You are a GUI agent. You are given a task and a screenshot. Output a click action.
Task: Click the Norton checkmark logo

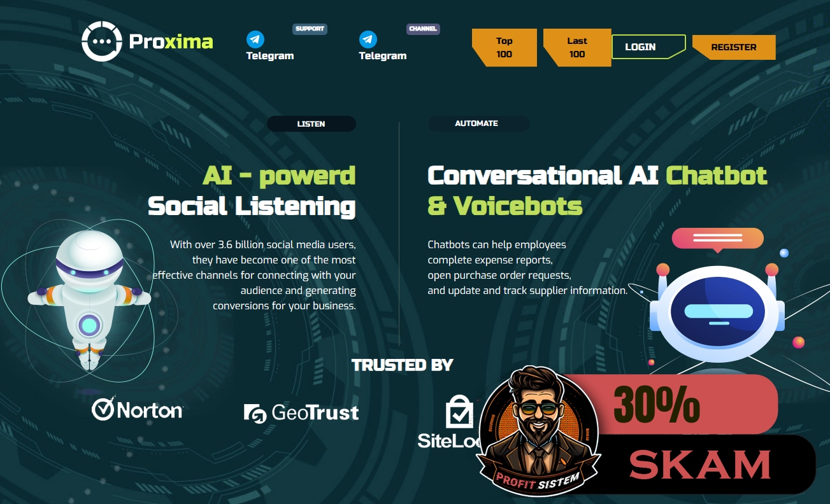point(103,408)
